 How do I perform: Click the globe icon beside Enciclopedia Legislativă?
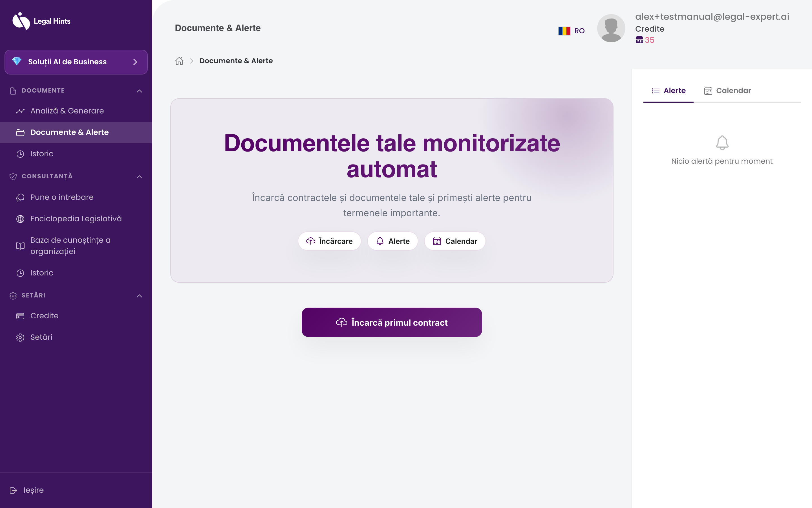coord(20,219)
